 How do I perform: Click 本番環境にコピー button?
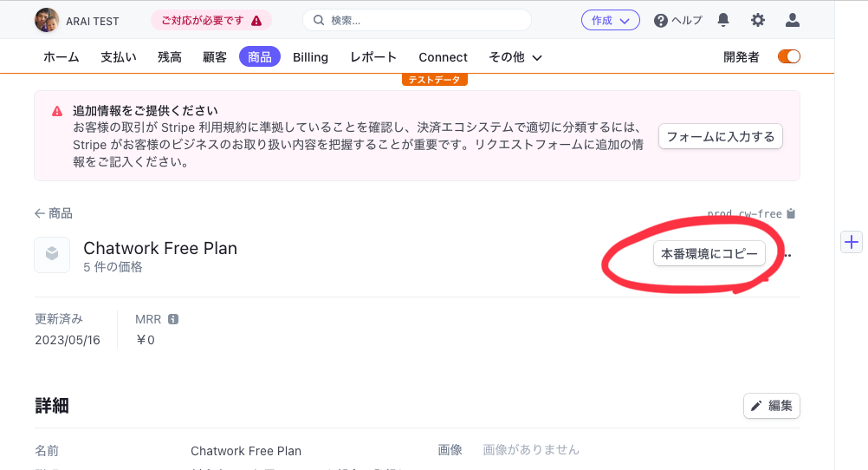coord(709,254)
